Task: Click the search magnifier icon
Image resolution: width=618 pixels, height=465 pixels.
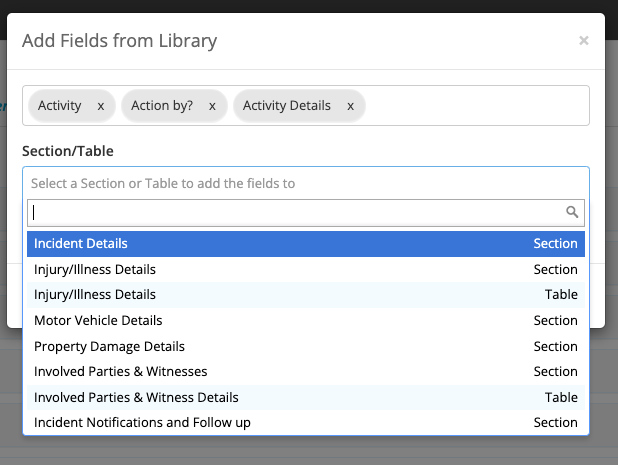Action: coord(572,212)
